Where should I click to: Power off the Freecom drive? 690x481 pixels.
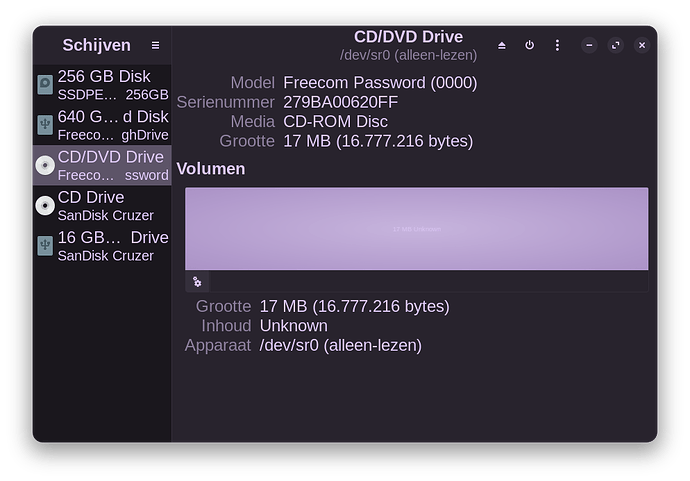click(x=529, y=45)
